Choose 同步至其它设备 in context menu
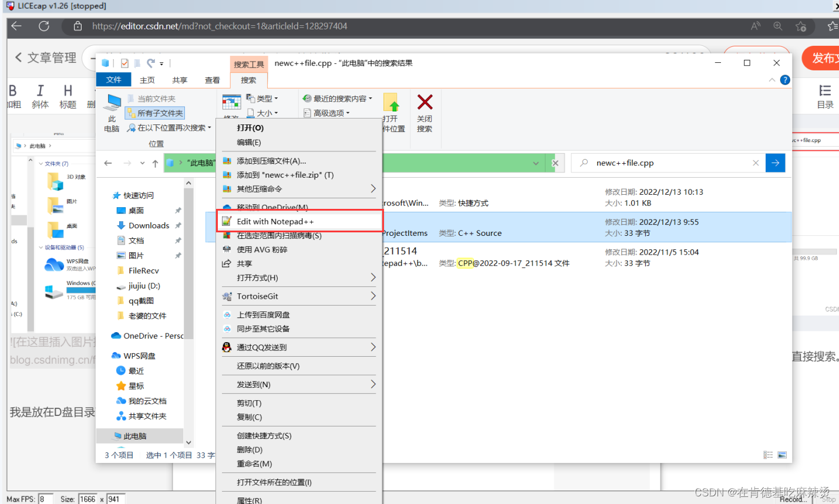 pyautogui.click(x=299, y=329)
